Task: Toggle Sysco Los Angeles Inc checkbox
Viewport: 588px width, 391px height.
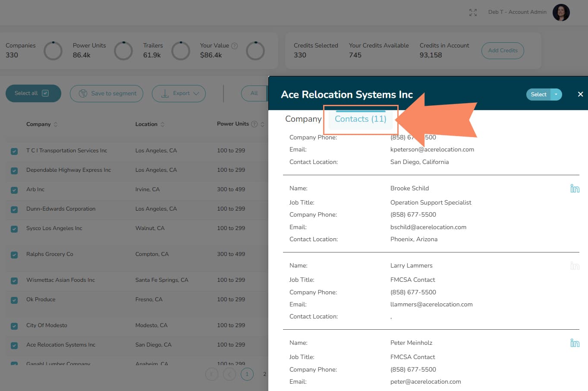Action: tap(14, 229)
